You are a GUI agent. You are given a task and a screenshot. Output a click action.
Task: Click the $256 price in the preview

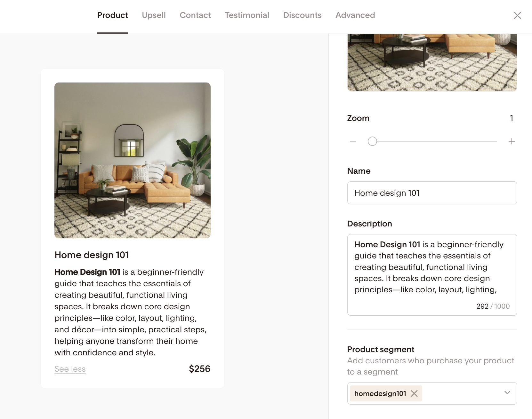[x=199, y=369]
